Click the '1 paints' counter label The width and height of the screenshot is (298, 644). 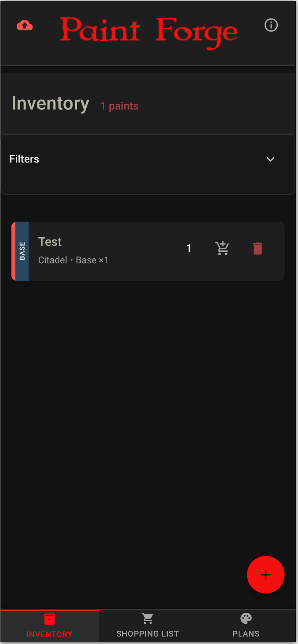point(119,106)
